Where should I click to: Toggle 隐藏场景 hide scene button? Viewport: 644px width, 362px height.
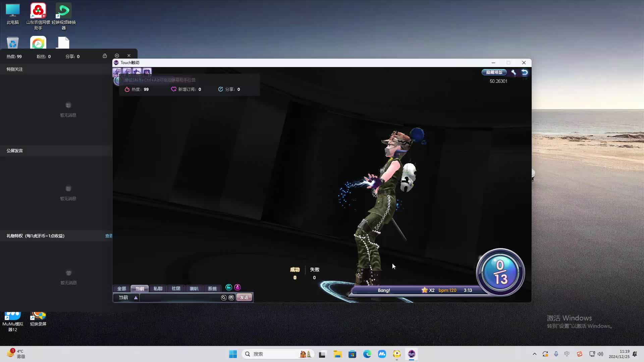click(494, 72)
